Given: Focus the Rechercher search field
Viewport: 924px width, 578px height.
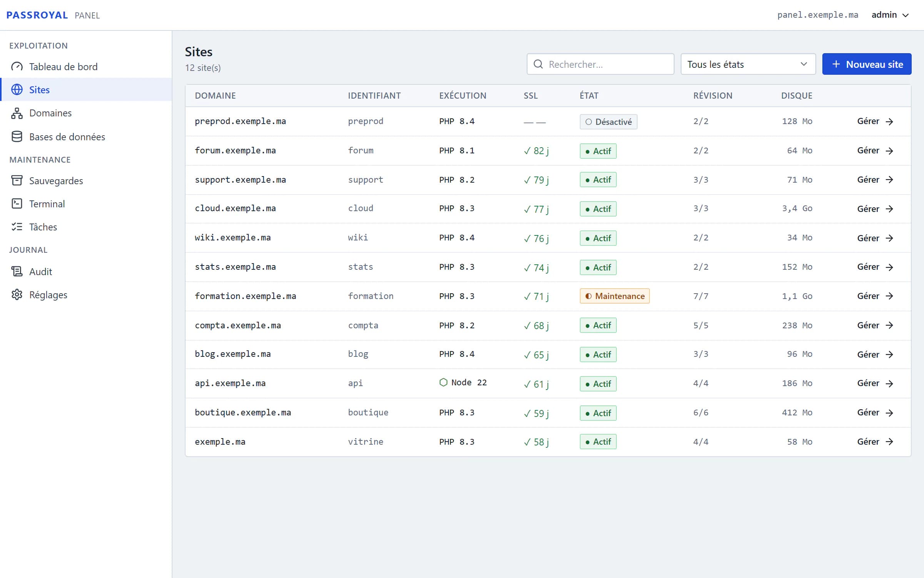Looking at the screenshot, I should click(600, 64).
